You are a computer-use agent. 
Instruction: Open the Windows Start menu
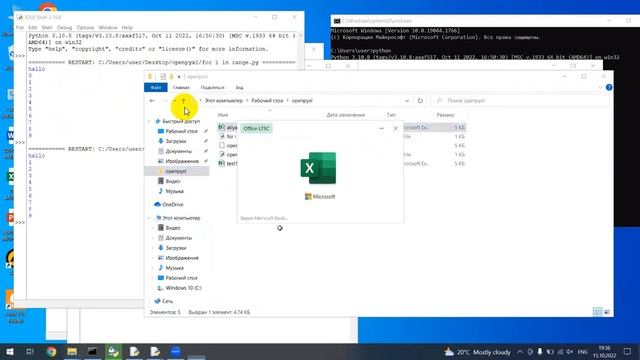10,351
